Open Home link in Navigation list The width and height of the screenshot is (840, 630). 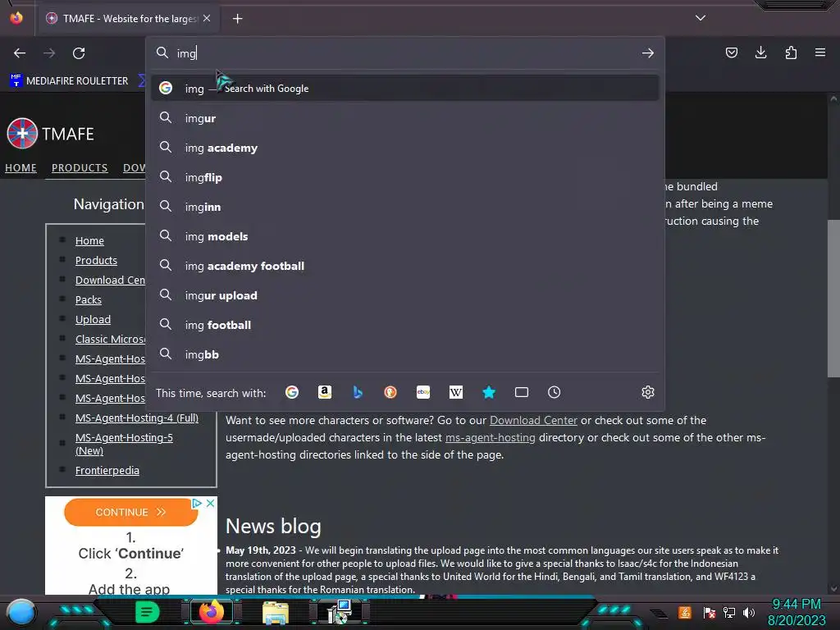[x=89, y=240]
